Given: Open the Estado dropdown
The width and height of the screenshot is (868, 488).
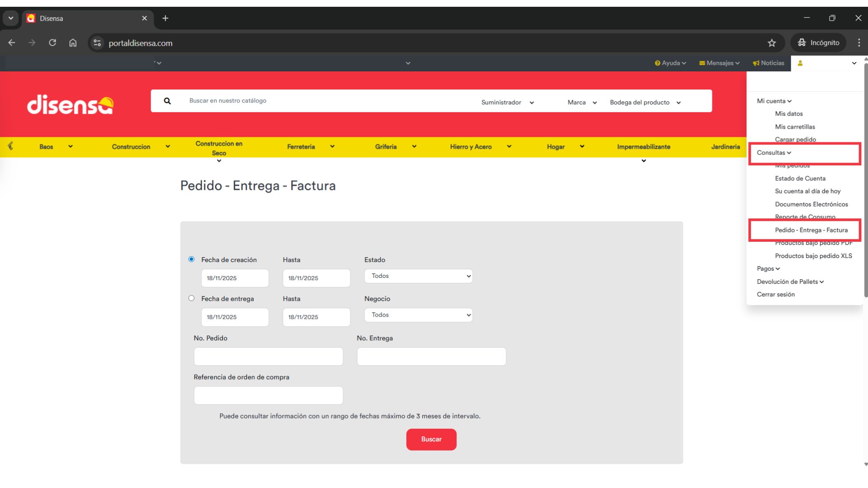Looking at the screenshot, I should pyautogui.click(x=418, y=276).
